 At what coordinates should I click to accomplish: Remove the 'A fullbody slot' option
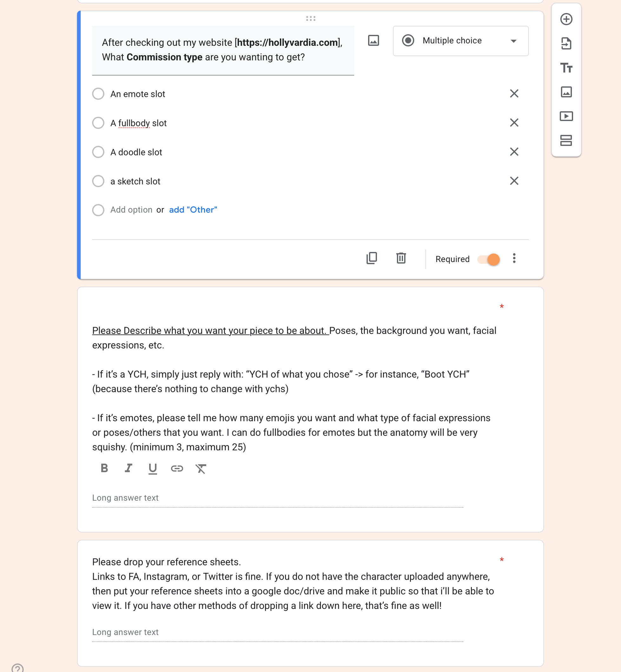click(x=514, y=123)
